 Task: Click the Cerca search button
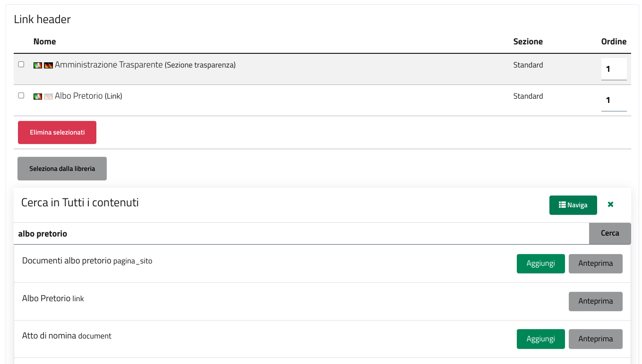(x=610, y=233)
